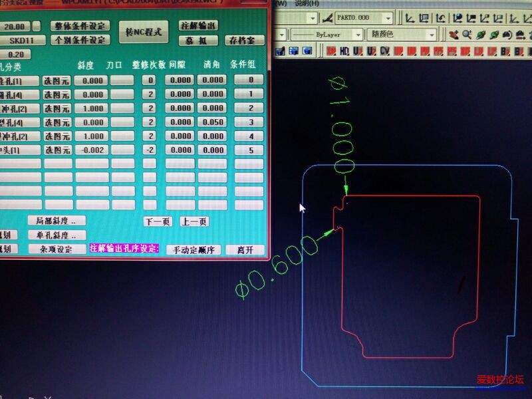This screenshot has width=532, height=399.
Task: Start the 3D Orbit tool
Action: 481,35
